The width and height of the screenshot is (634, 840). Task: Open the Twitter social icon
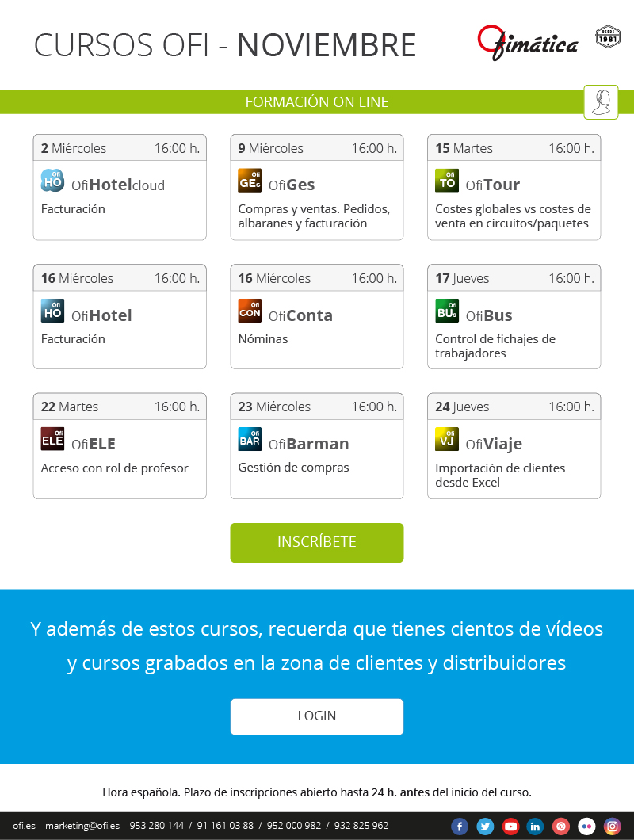click(x=485, y=826)
